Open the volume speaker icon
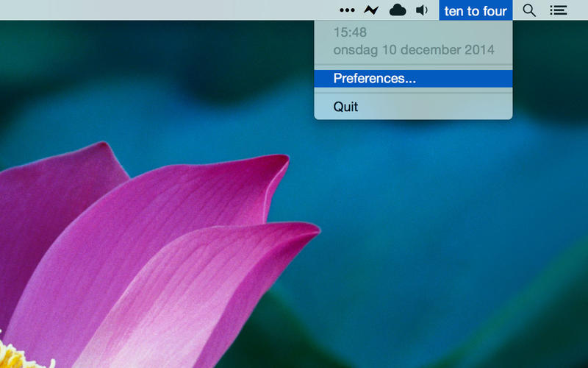 coord(422,10)
